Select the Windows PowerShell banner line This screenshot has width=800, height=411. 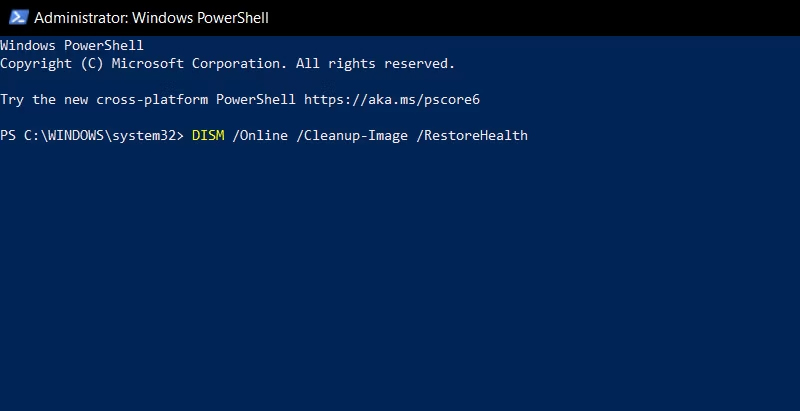(x=72, y=45)
